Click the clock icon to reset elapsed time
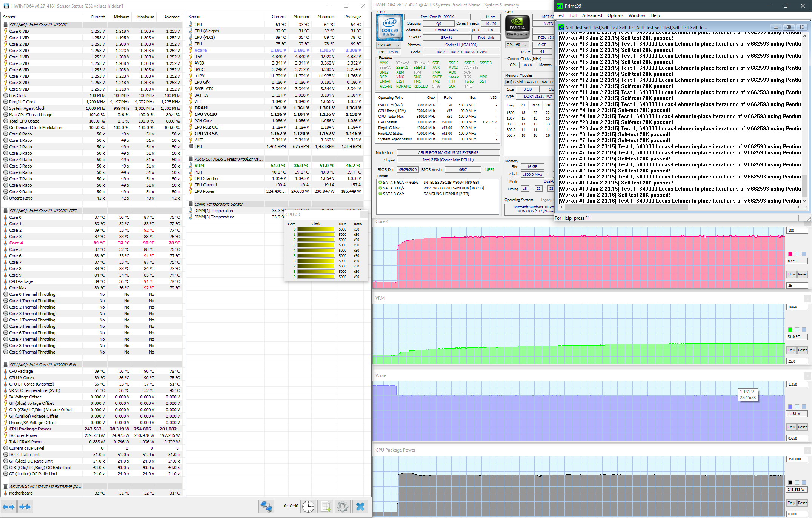812x518 pixels. point(308,506)
